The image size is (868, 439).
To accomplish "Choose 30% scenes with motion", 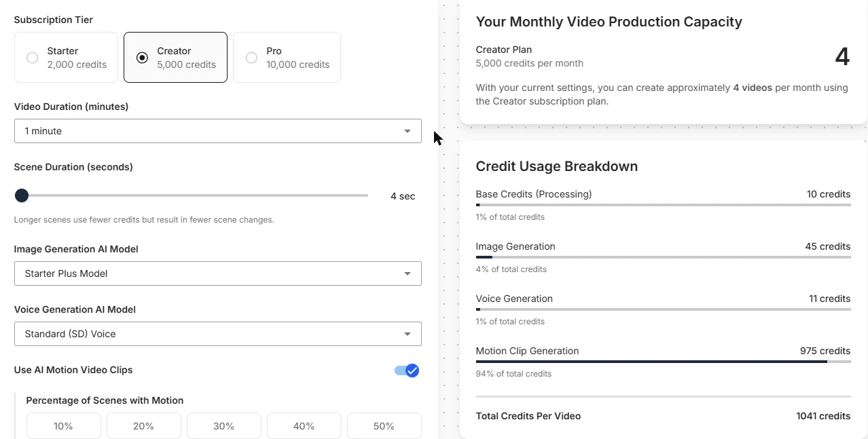I will 224,426.
